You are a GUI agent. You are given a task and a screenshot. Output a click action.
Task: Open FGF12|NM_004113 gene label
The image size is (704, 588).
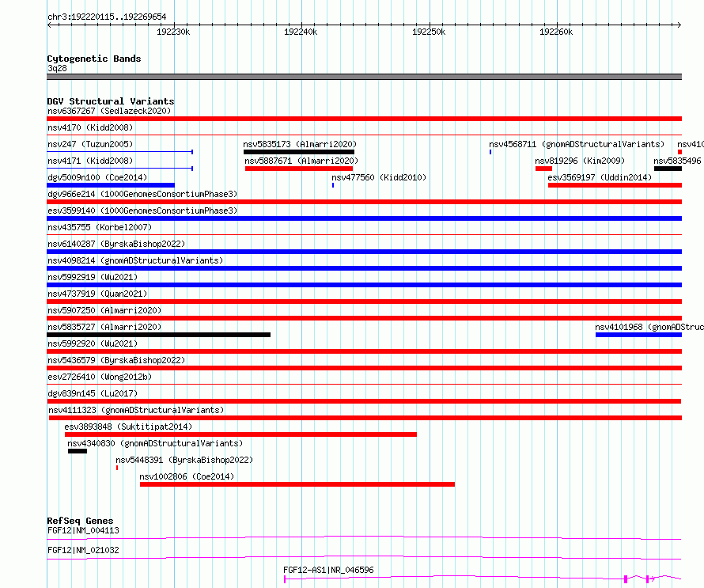coord(83,530)
